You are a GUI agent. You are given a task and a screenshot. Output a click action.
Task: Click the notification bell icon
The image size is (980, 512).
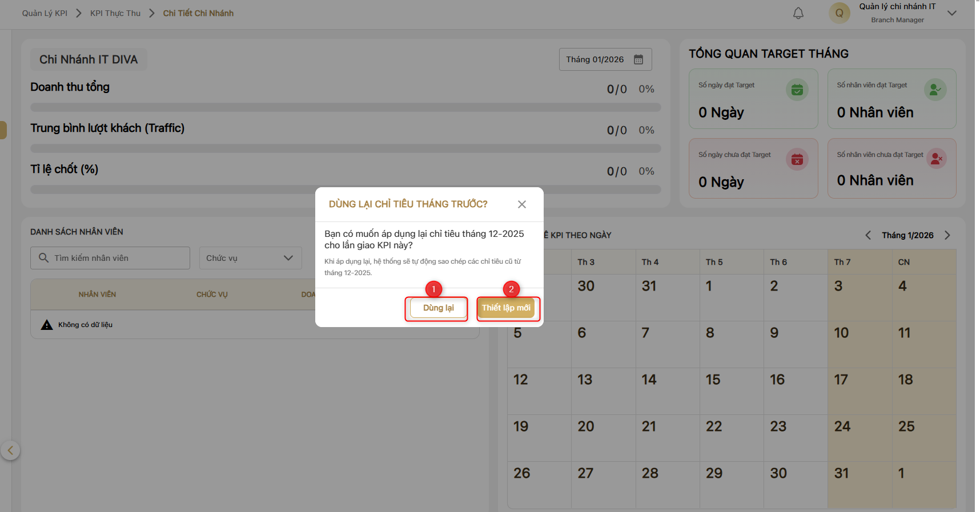798,13
